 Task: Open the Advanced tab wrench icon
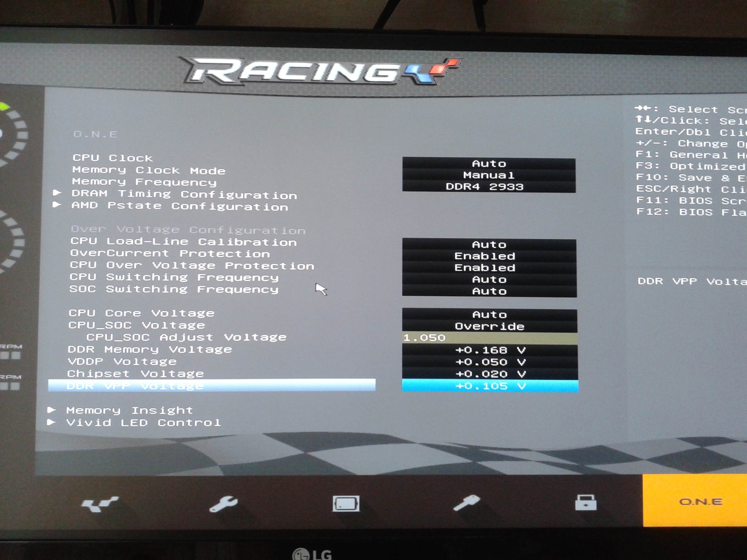point(223,504)
